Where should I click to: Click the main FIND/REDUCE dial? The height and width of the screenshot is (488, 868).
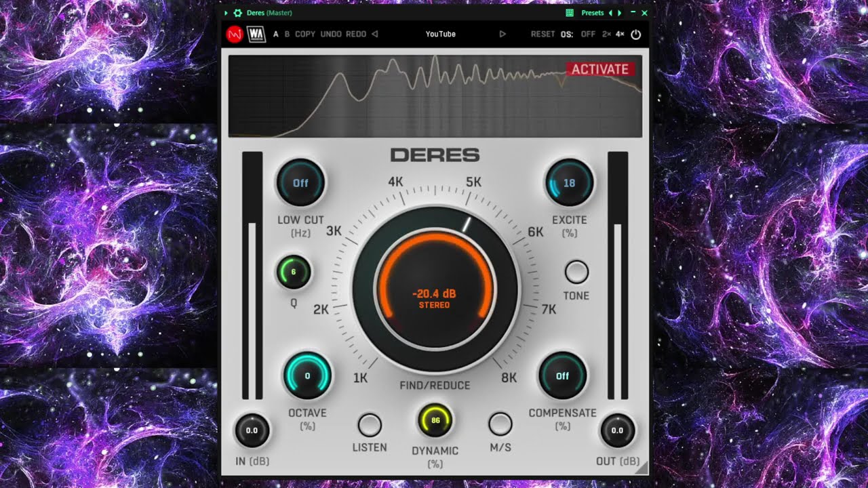[x=435, y=290]
